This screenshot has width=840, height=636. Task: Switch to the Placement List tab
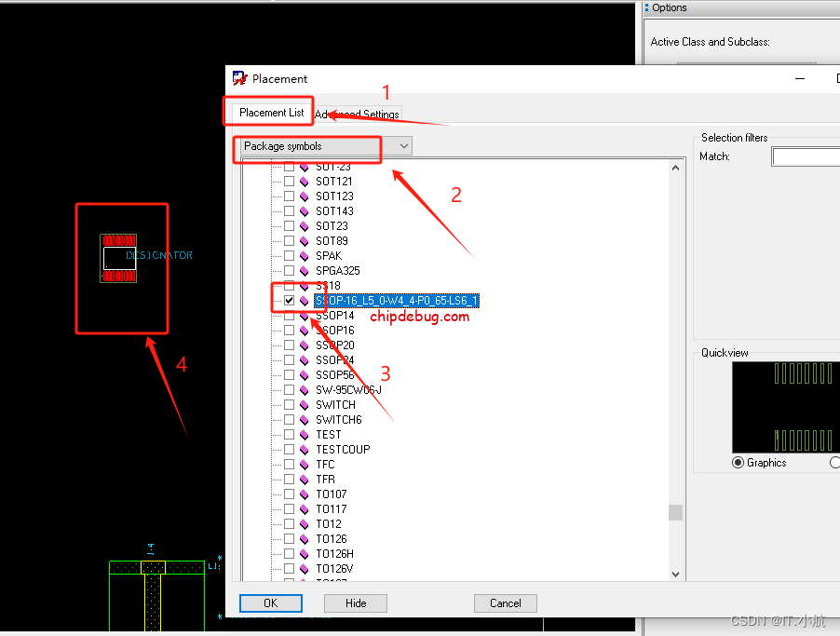[271, 113]
